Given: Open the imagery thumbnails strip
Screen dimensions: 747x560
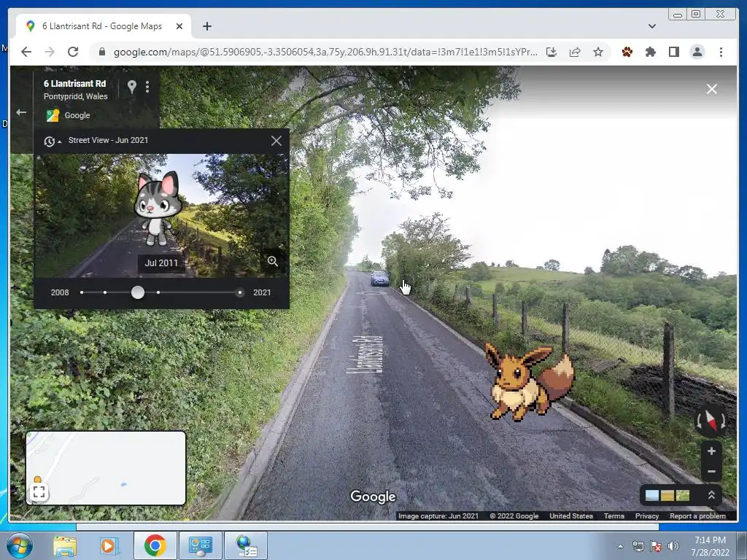Looking at the screenshot, I should point(667,495).
